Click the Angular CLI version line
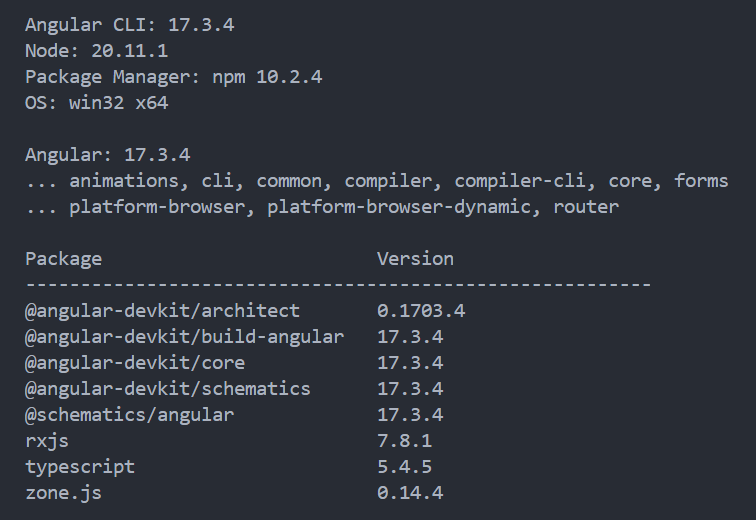 click(x=129, y=25)
